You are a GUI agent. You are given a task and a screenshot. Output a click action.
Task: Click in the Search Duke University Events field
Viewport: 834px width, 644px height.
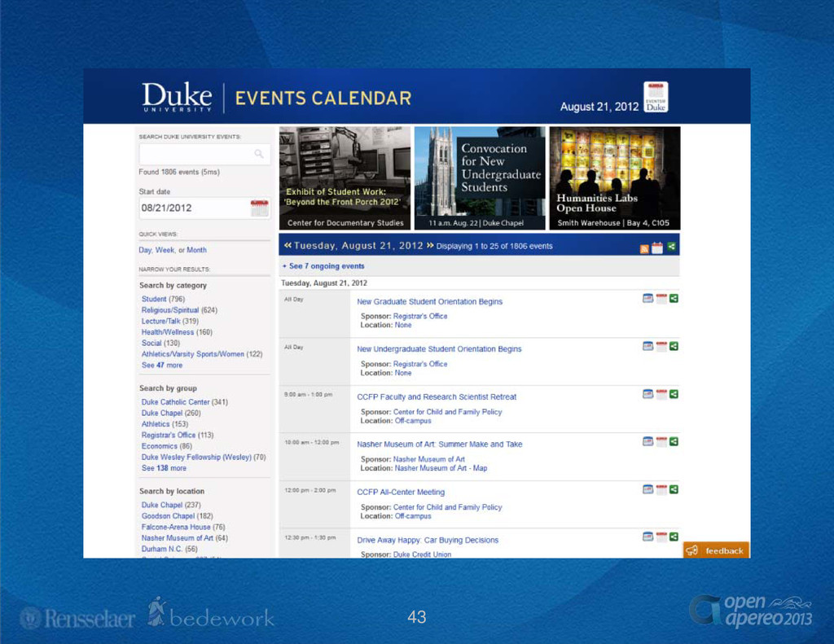[204, 154]
